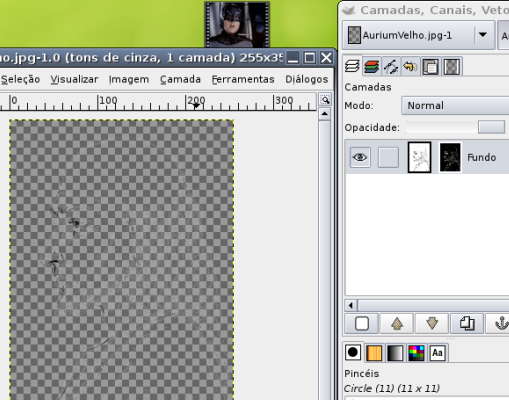Raise the layer with the up arrow
This screenshot has height=400, width=509.
(x=397, y=323)
